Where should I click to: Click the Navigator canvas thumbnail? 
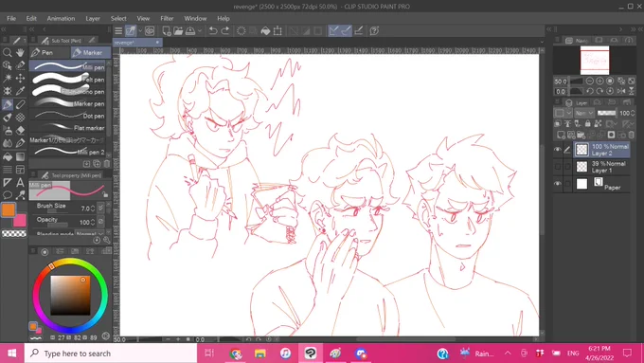(x=595, y=60)
